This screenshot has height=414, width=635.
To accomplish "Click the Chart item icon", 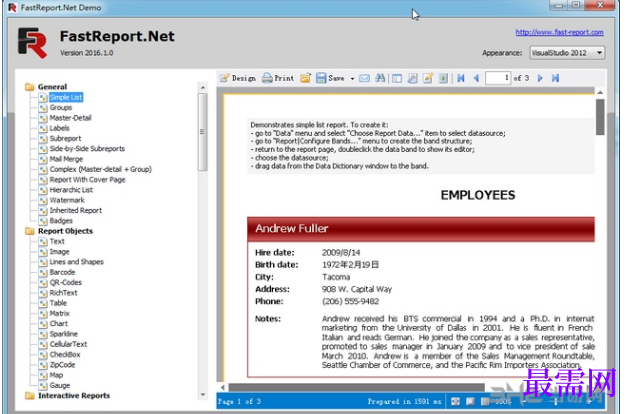I will point(43,324).
